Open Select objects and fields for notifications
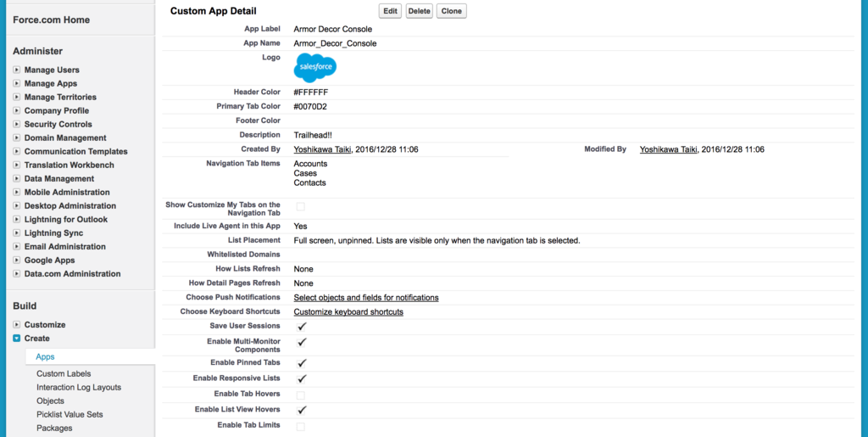868x437 pixels. point(366,298)
